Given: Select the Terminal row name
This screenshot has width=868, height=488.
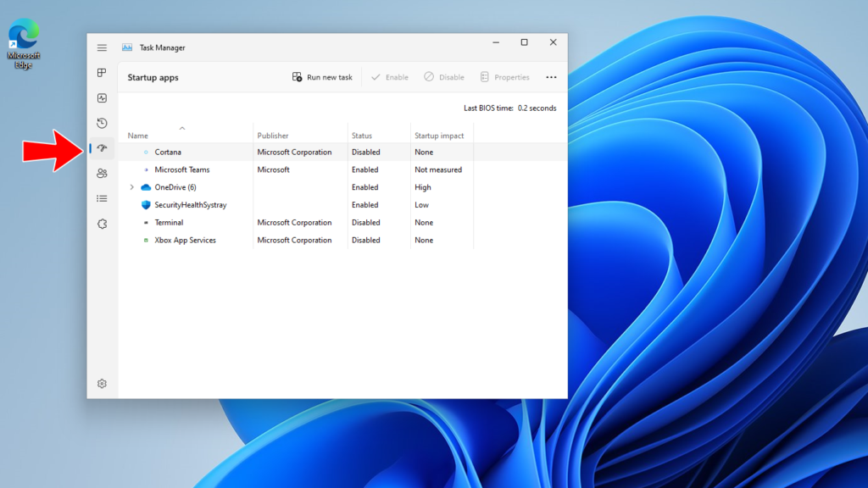Looking at the screenshot, I should [169, 223].
